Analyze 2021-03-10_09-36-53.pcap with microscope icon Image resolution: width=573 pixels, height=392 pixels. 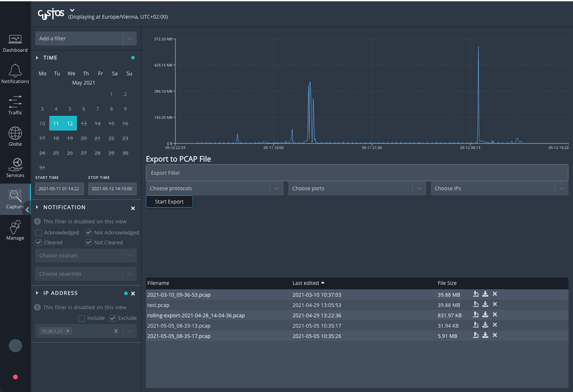pos(476,294)
